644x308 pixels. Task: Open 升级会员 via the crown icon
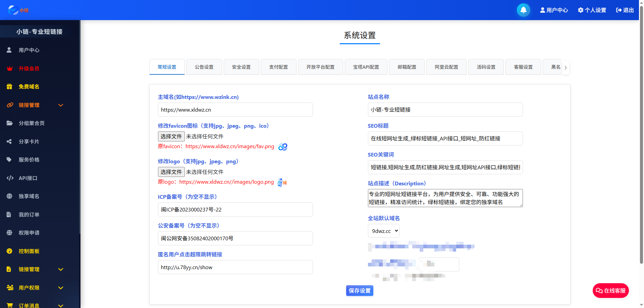click(x=9, y=68)
